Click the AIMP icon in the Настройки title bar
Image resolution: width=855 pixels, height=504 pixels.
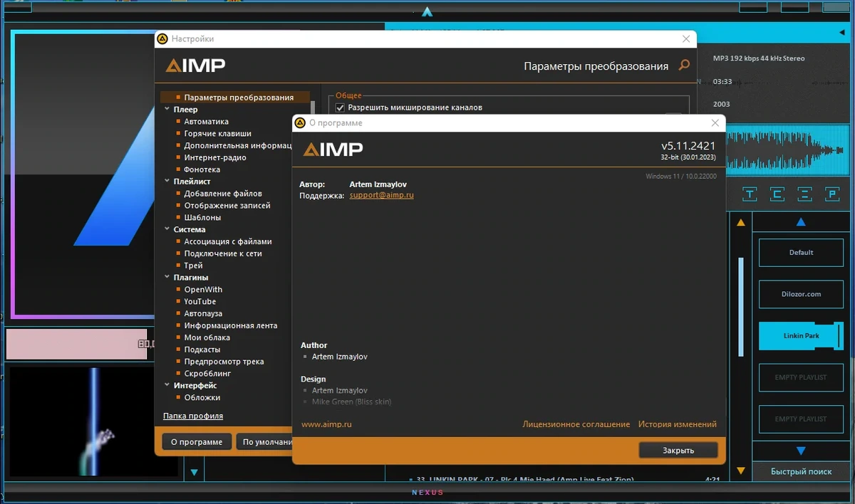[162, 39]
